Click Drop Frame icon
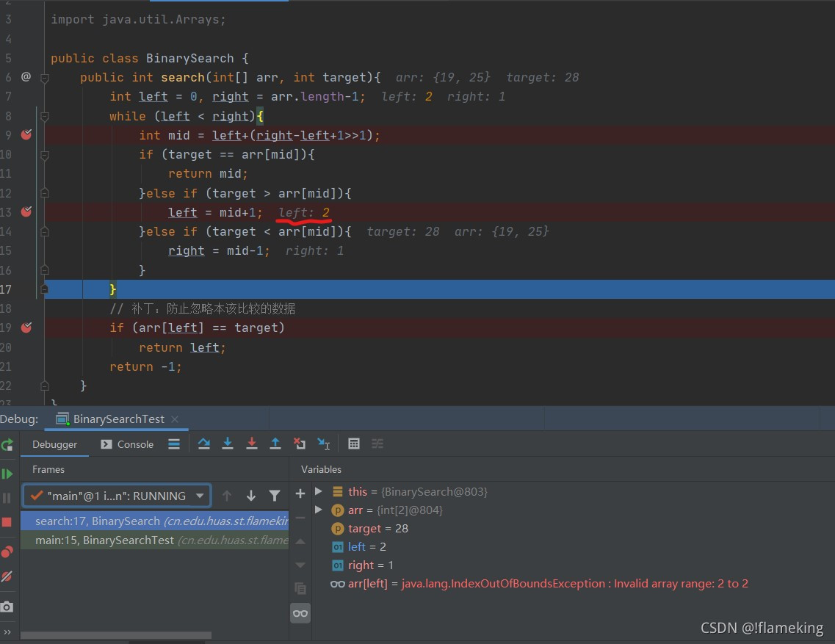This screenshot has width=835, height=644. [300, 444]
